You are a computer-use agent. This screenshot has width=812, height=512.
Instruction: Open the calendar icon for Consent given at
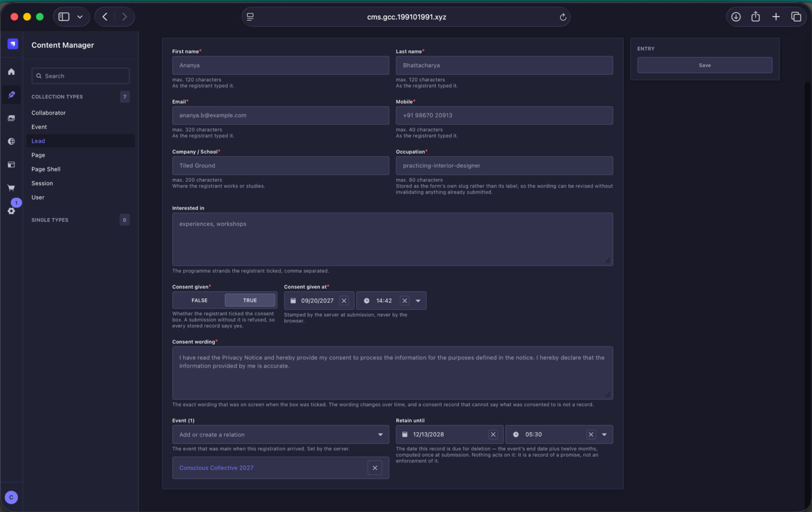pos(293,301)
